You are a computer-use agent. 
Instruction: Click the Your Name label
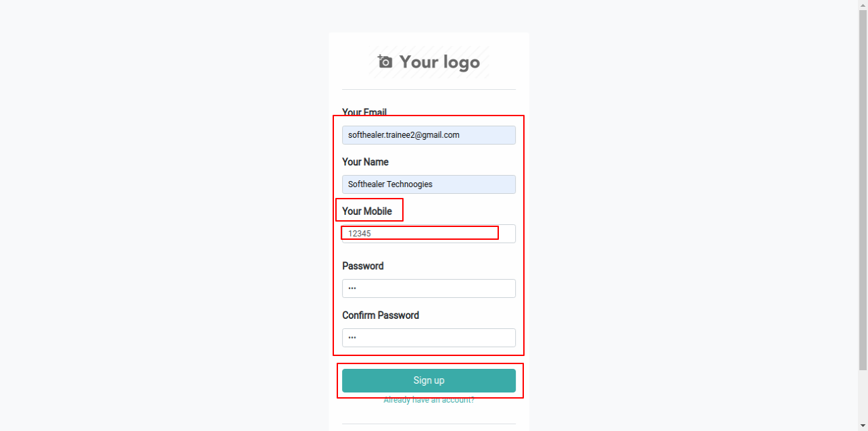[365, 162]
